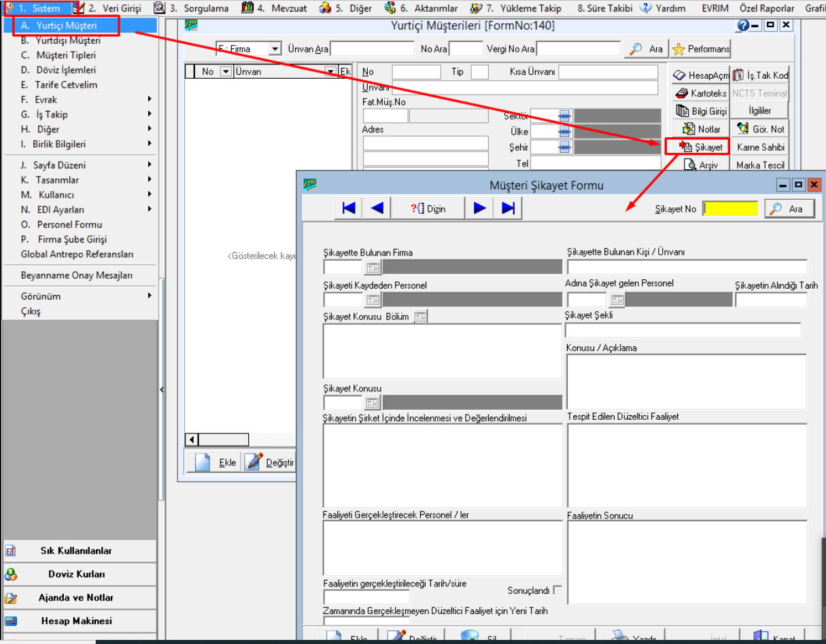
Task: Open the Veri Girişi menu
Action: click(114, 9)
